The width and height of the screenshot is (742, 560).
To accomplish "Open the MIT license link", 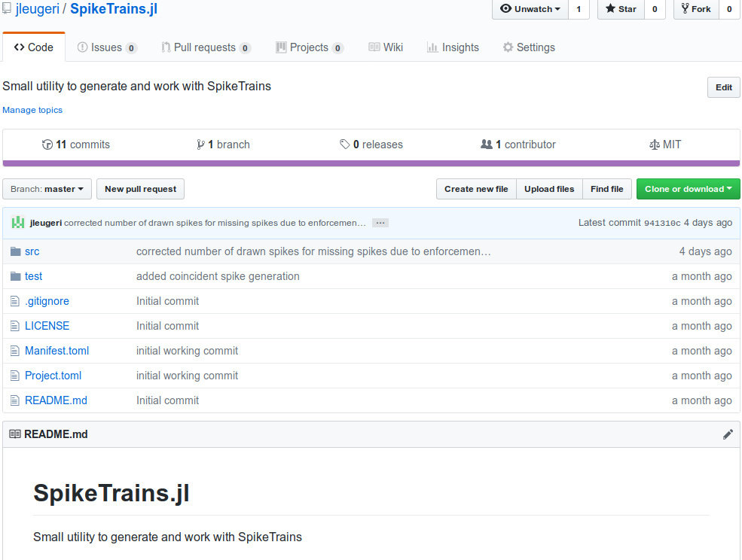I will [x=665, y=145].
